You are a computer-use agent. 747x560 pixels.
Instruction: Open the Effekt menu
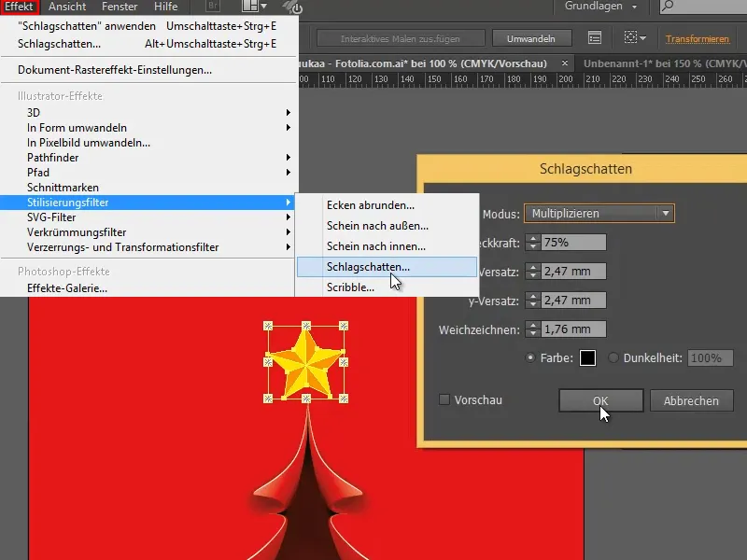pyautogui.click(x=20, y=7)
